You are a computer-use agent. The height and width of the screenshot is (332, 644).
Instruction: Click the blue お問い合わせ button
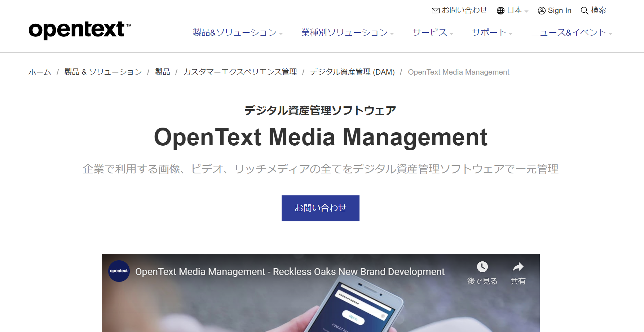click(x=321, y=208)
